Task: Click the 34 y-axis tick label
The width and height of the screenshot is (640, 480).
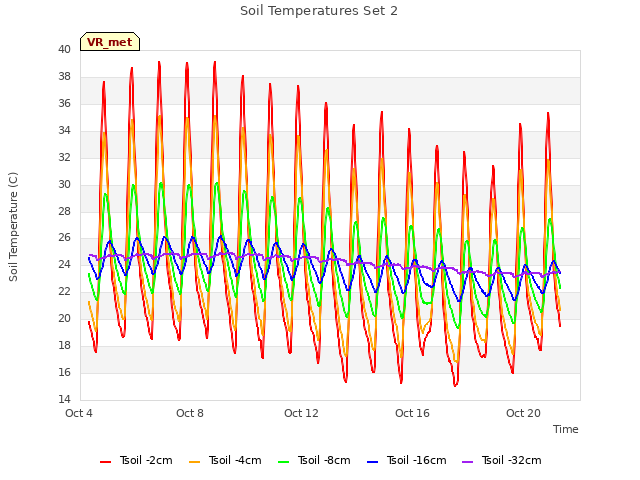Action: pyautogui.click(x=64, y=130)
